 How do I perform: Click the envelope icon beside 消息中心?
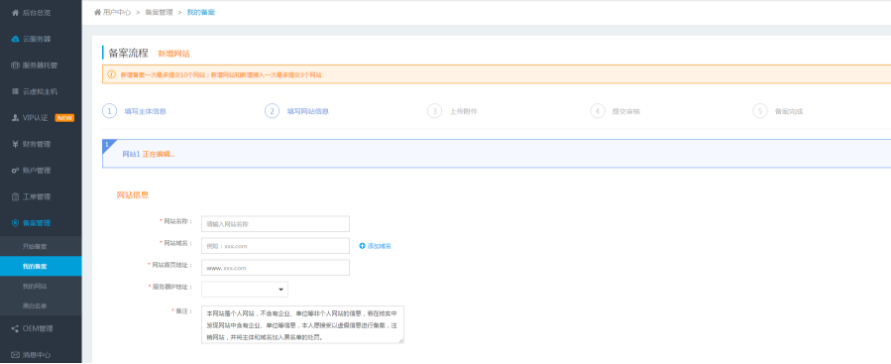pos(15,355)
